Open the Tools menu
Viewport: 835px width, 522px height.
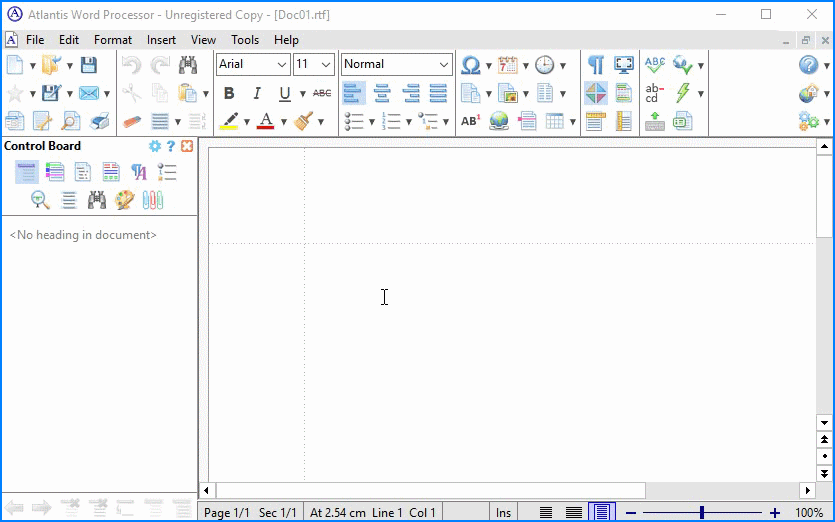[x=245, y=40]
